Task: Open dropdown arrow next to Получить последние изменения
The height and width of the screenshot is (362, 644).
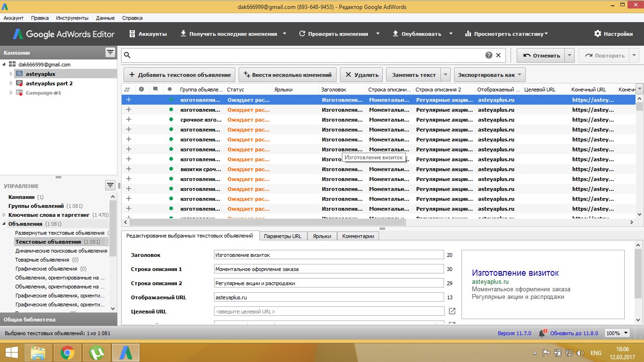Action: [x=284, y=34]
